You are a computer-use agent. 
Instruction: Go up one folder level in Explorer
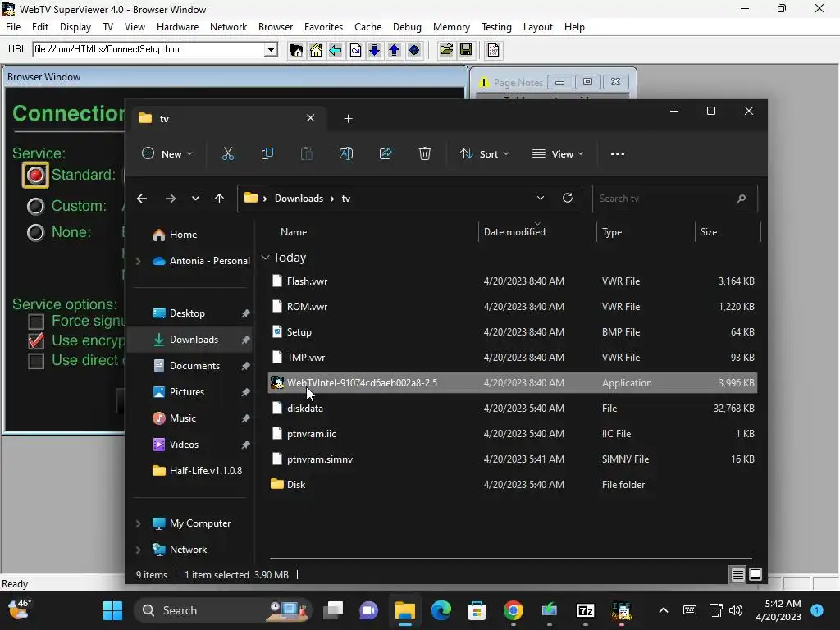point(219,199)
